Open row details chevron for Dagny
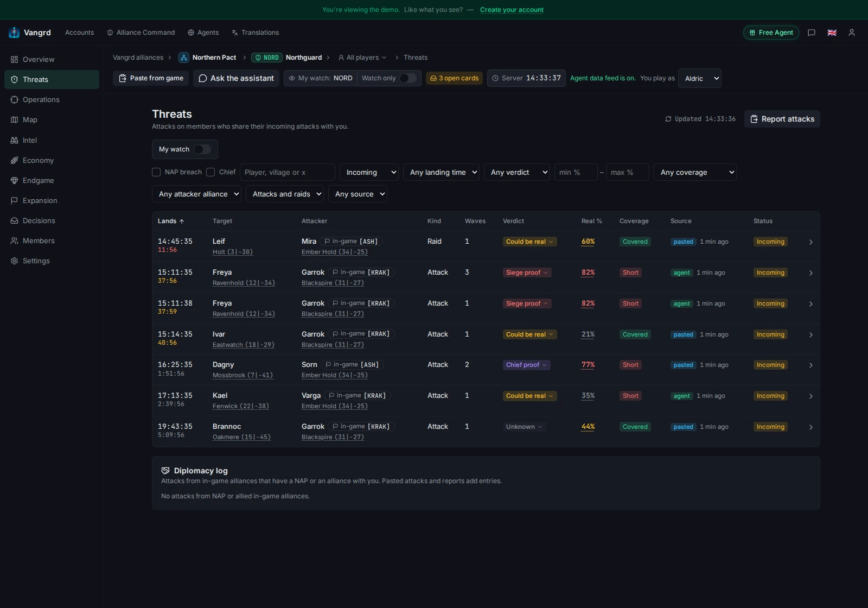 pyautogui.click(x=810, y=365)
